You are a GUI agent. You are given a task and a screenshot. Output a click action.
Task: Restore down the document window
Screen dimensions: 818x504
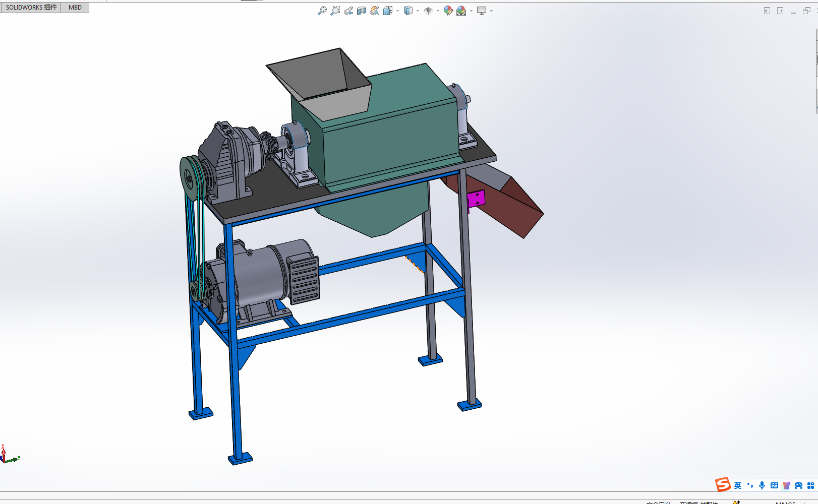806,11
